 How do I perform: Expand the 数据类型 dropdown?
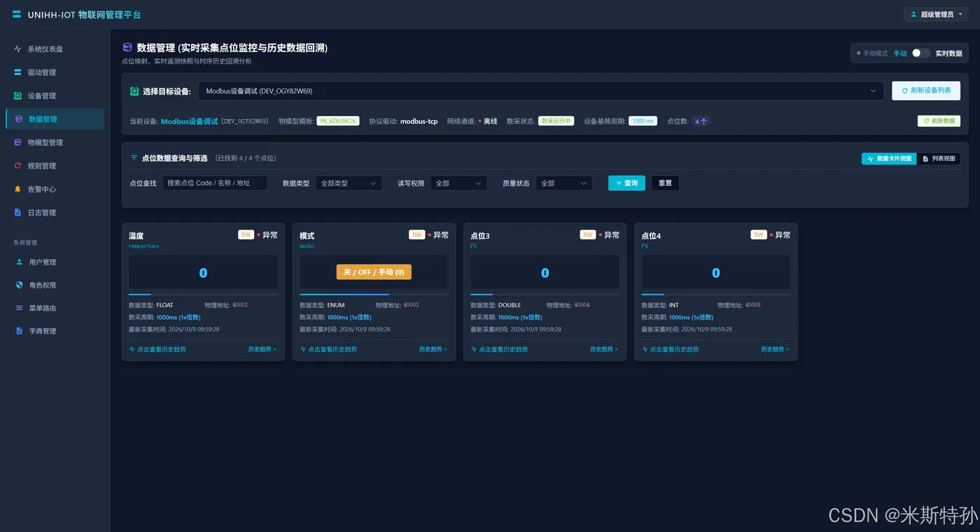click(x=349, y=183)
